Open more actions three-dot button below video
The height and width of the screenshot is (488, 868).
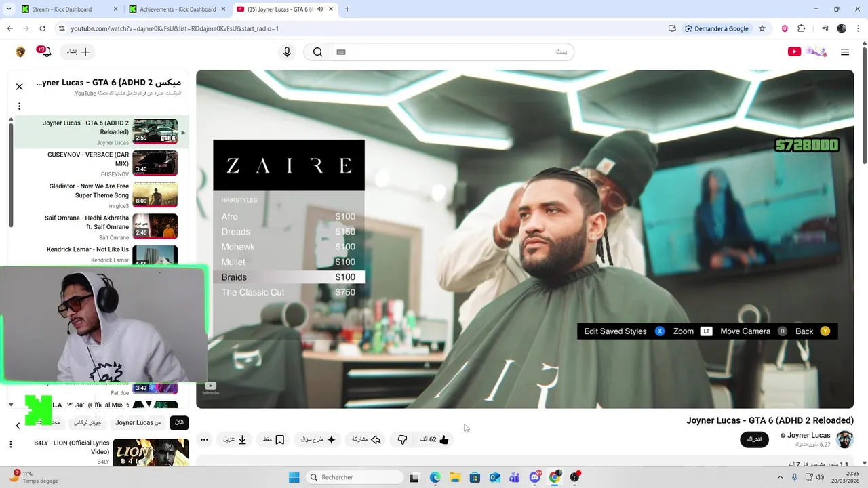[x=204, y=439]
